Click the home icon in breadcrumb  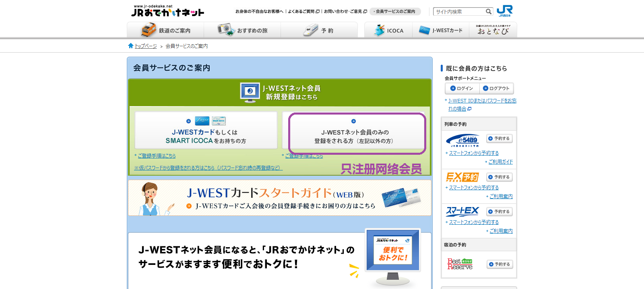pos(130,46)
